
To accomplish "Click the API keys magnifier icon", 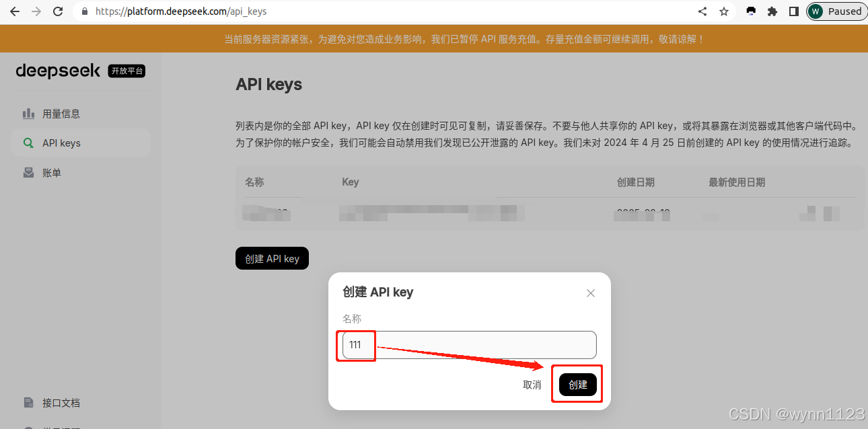I will tap(28, 143).
